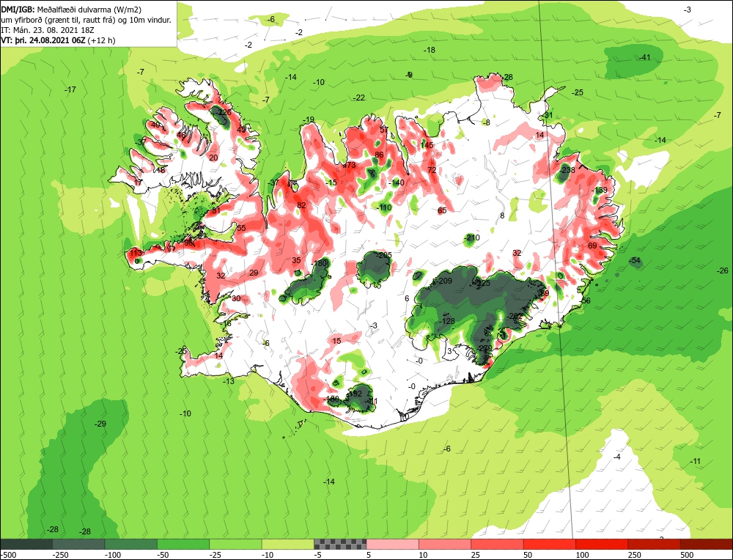The image size is (733, 560).
Task: Click the -238 value in east Iceland
Action: coord(567,169)
